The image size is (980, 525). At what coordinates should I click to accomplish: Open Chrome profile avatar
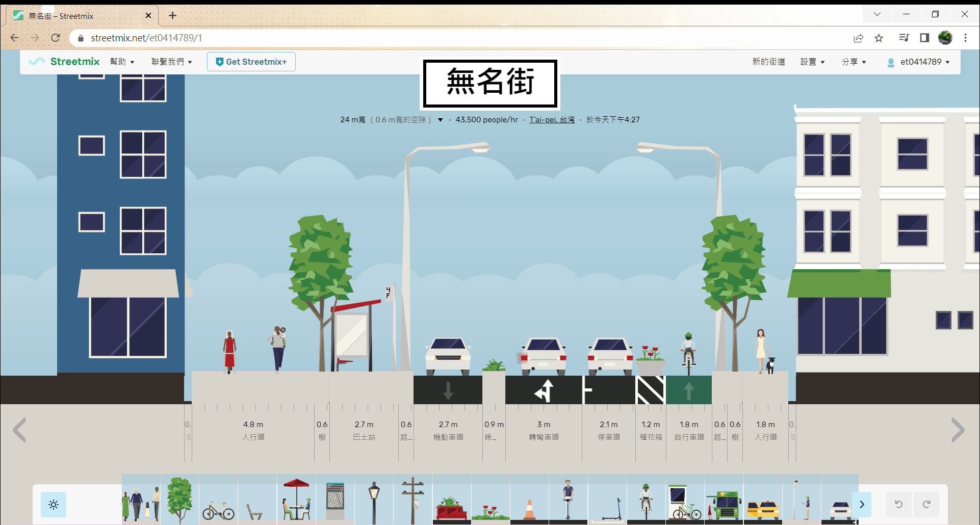tap(945, 38)
